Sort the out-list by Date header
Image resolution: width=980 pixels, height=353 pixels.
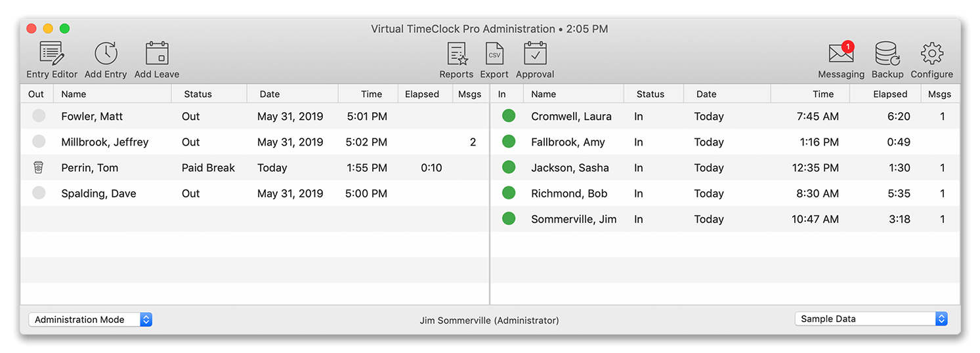tap(293, 94)
